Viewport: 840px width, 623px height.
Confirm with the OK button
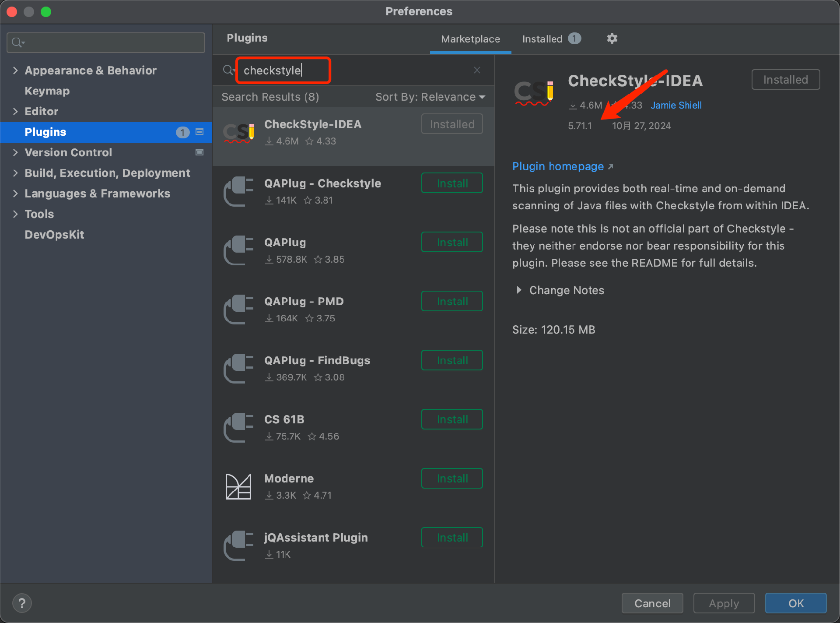pyautogui.click(x=796, y=603)
